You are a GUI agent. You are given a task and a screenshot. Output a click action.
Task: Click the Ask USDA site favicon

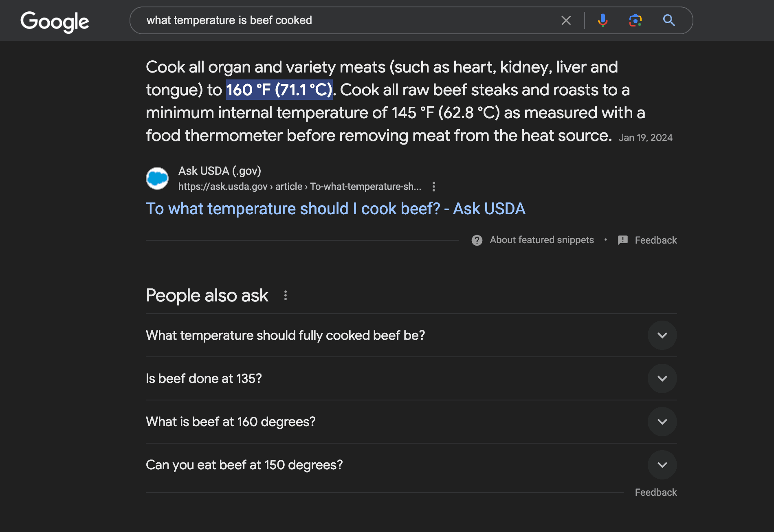(x=157, y=178)
